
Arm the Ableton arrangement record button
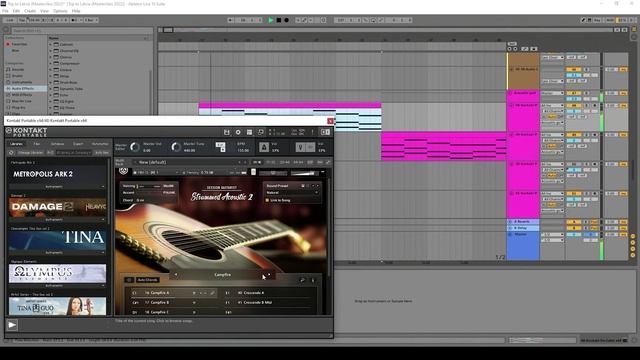(x=287, y=20)
